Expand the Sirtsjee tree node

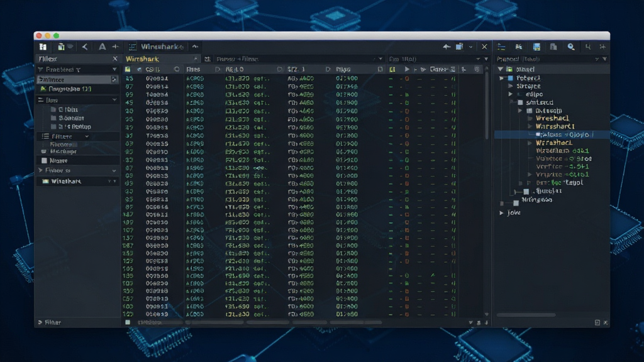(511, 86)
